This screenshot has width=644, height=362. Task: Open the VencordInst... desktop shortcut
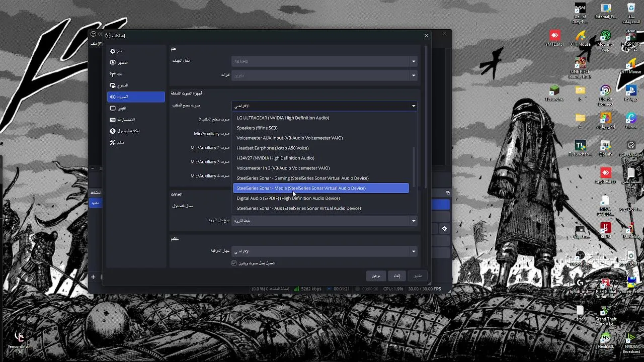pyautogui.click(x=19, y=342)
